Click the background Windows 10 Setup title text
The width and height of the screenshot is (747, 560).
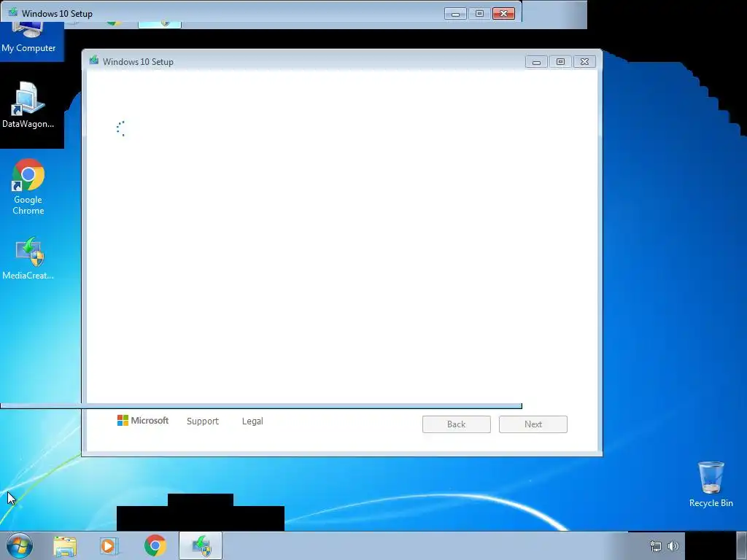(x=57, y=14)
